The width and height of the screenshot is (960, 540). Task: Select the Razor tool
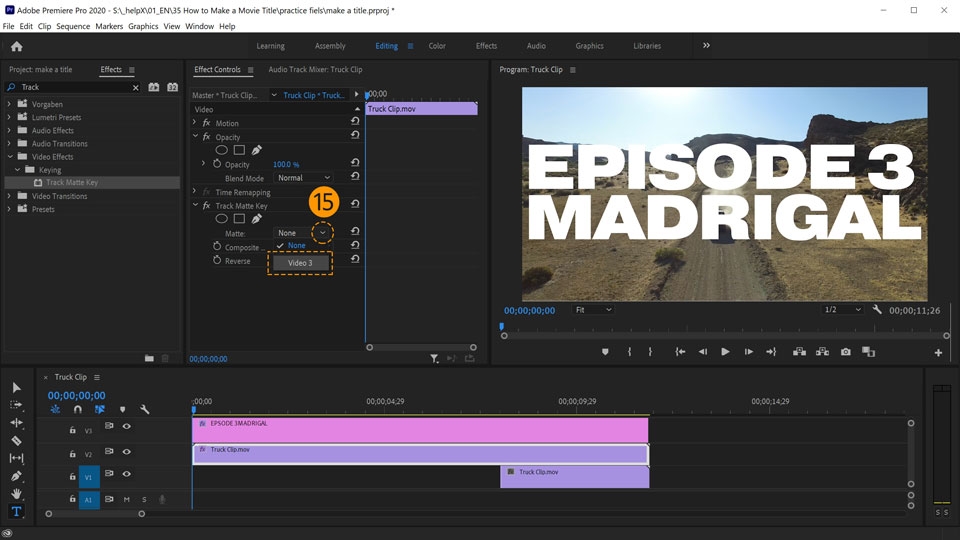coord(16,440)
